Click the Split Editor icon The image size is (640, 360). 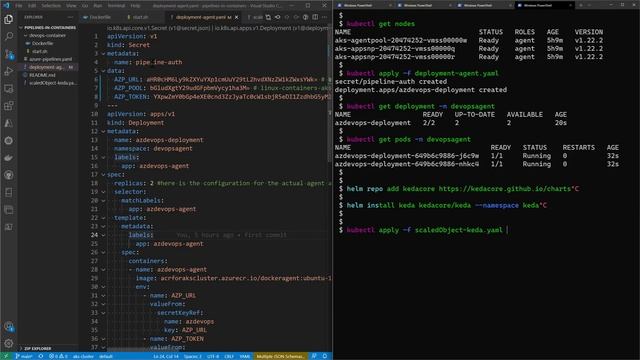[315, 17]
